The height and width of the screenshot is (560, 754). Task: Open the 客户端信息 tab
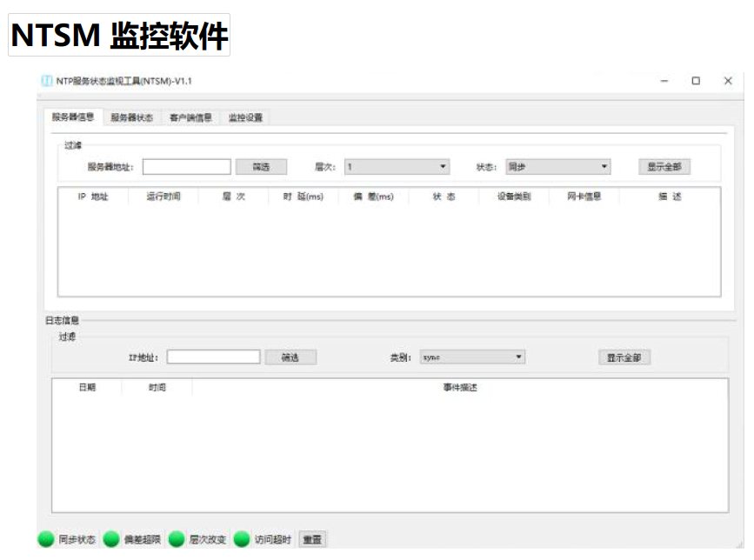(190, 117)
